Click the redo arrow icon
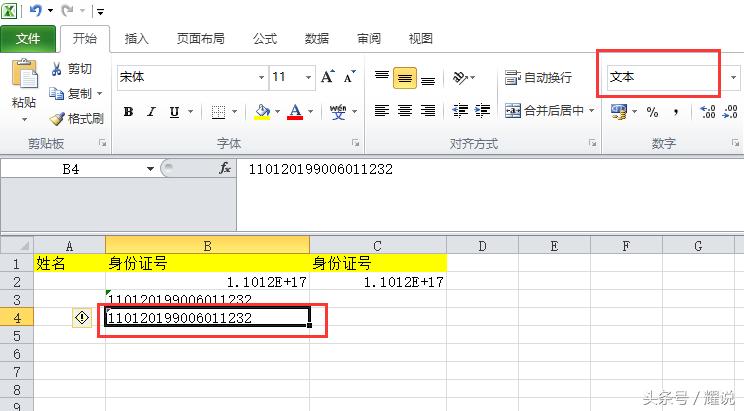The height and width of the screenshot is (411, 744). [68, 10]
